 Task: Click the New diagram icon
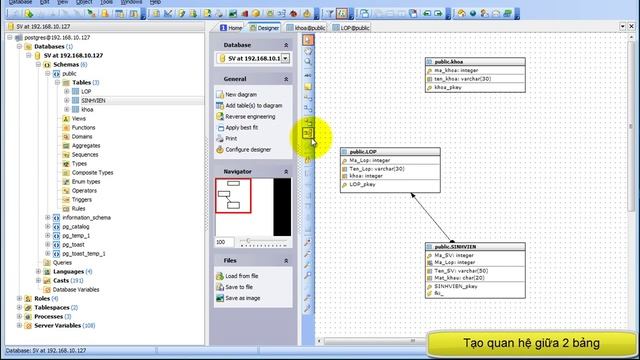(x=220, y=94)
